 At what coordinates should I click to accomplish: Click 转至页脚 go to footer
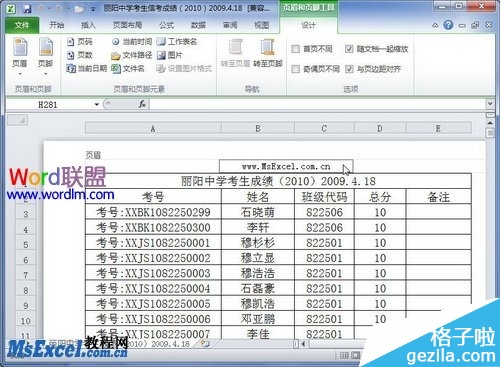coord(268,53)
